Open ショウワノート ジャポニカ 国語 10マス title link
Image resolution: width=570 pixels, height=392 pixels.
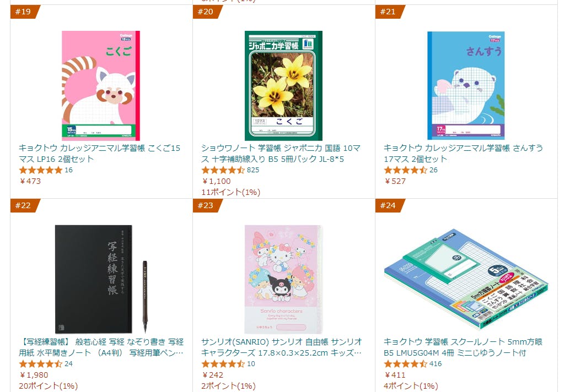click(281, 154)
